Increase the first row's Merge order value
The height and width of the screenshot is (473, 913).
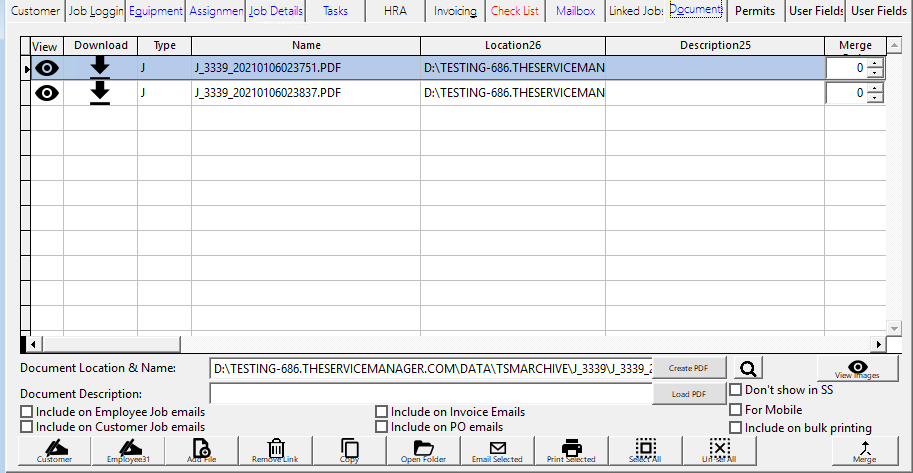point(875,63)
